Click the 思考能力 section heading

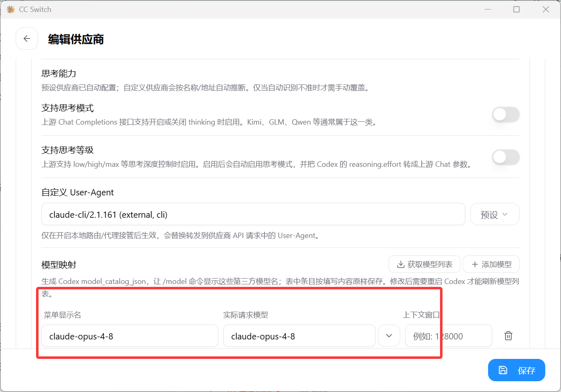(x=59, y=73)
